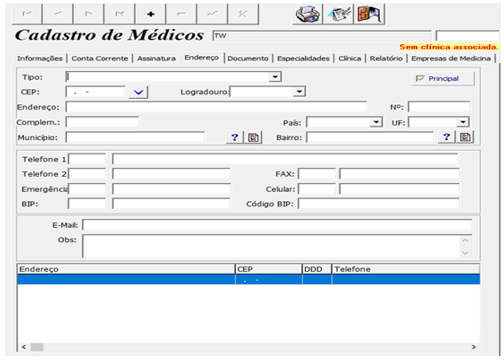This screenshot has height=361, width=504.
Task: Cancel edit with X toolbar button
Action: coord(243,14)
